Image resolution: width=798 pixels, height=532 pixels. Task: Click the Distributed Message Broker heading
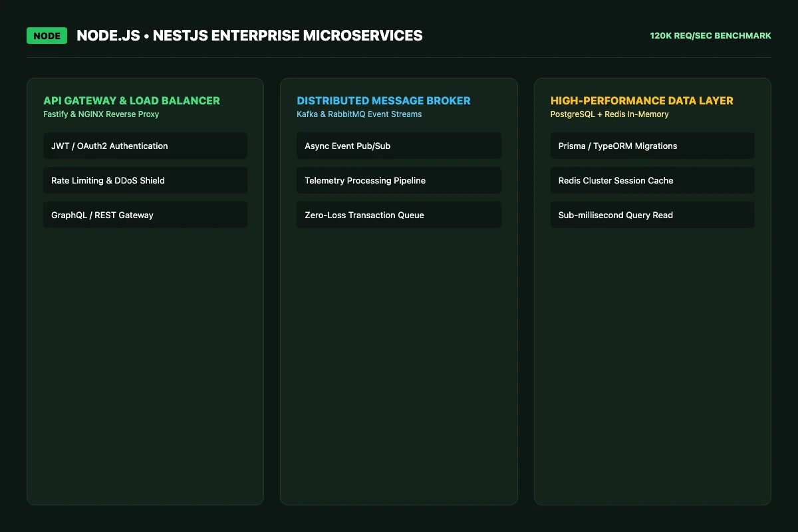384,100
